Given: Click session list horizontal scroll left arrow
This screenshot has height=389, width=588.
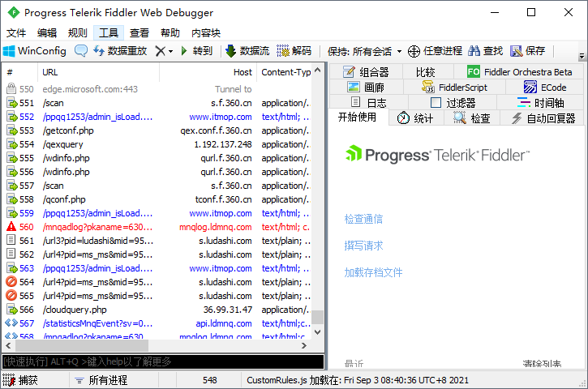Looking at the screenshot, I should click(8, 345).
